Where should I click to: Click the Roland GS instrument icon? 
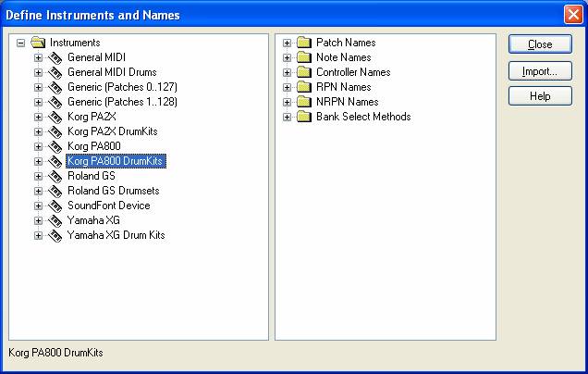(55, 176)
